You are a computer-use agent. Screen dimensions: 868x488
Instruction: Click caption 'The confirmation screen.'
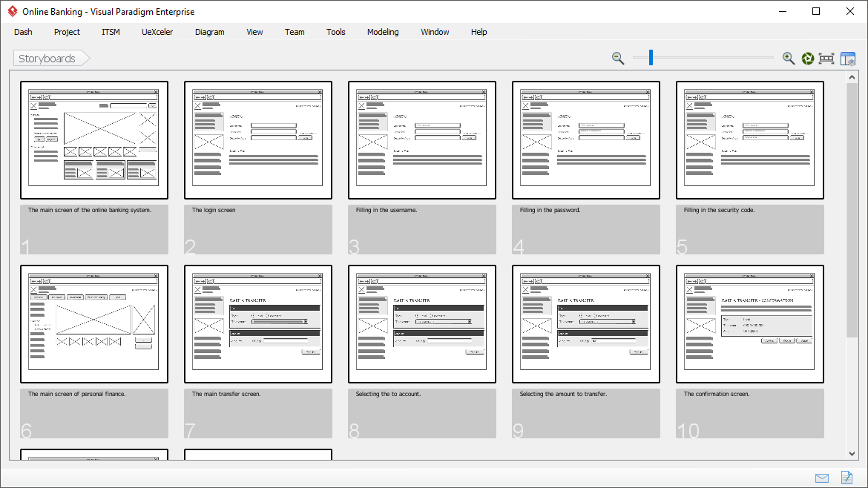point(717,394)
